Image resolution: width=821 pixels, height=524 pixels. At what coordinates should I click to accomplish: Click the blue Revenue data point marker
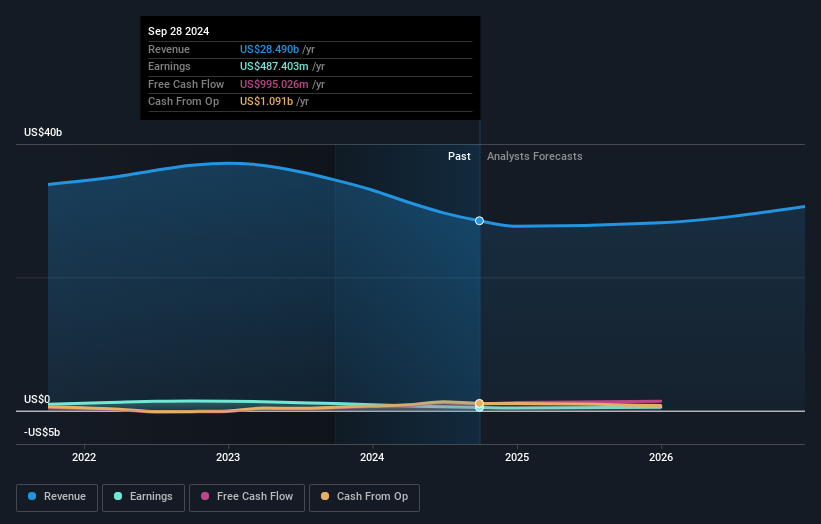[479, 221]
